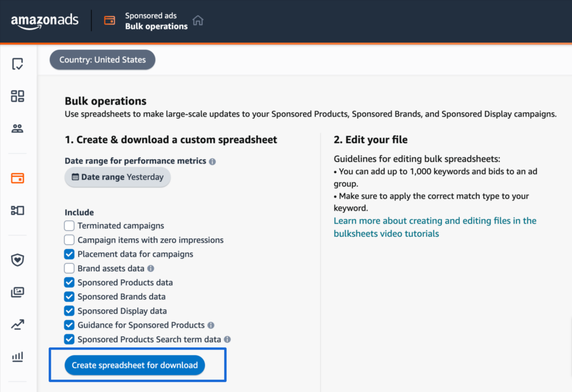Open the dashboard grid sidebar icon
Viewport: 572px width, 392px height.
click(17, 96)
